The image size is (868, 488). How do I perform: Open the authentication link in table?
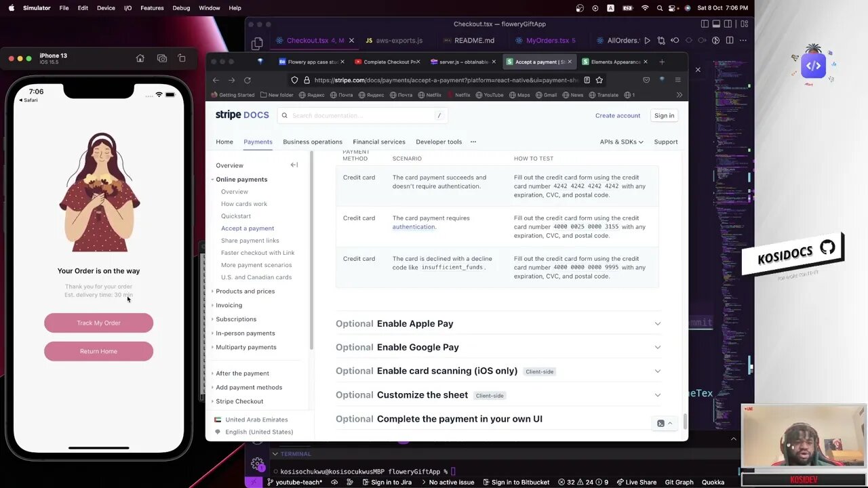pyautogui.click(x=414, y=227)
